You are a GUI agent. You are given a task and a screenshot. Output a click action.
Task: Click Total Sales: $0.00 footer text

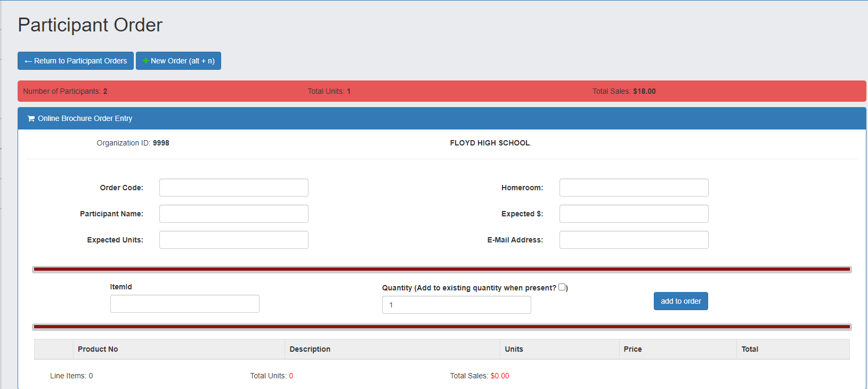tap(480, 376)
